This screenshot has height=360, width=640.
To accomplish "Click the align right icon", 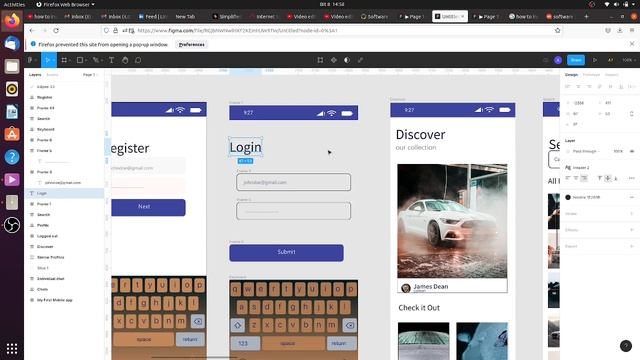I will [x=589, y=87].
